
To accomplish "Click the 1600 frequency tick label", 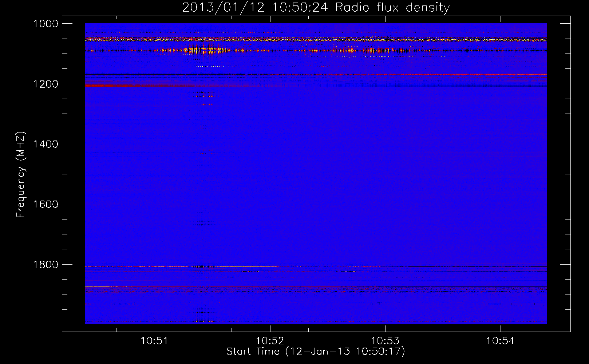I will (46, 204).
